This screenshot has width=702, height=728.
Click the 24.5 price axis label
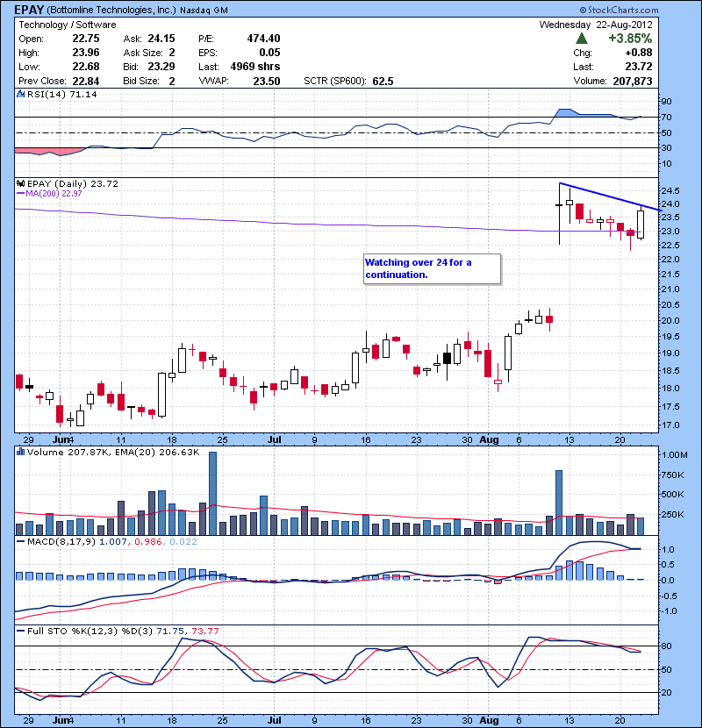(x=670, y=191)
